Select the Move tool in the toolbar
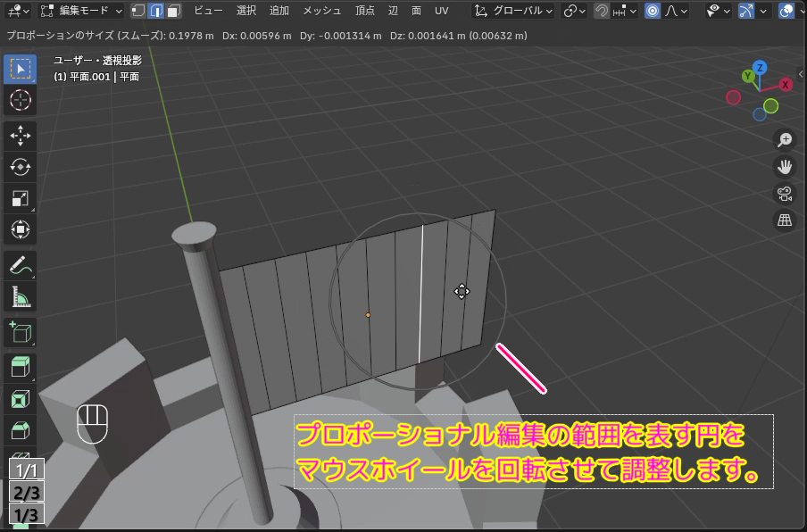This screenshot has height=532, width=807. (20, 134)
